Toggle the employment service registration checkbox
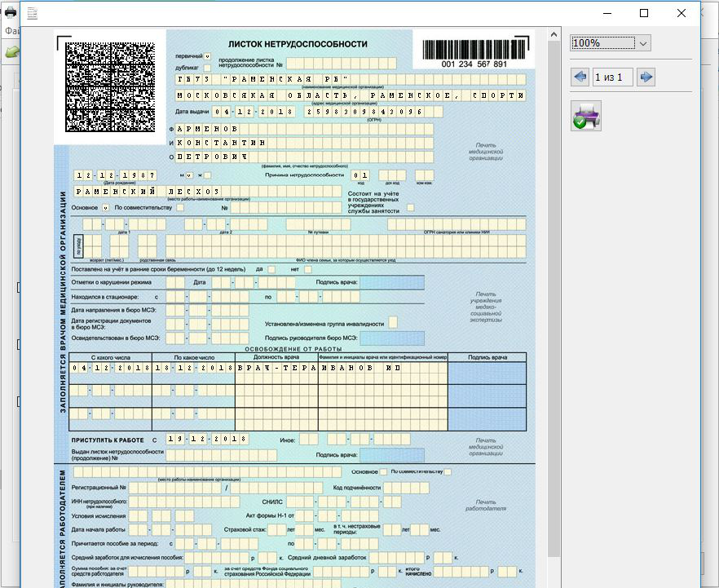Viewport: 719px width, 588px height. coord(410,208)
